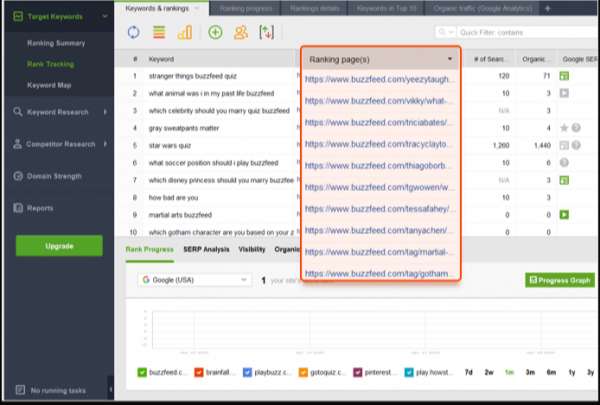Open the buzzfeed.com/tag/martial ranking URL
The width and height of the screenshot is (600, 405).
377,252
